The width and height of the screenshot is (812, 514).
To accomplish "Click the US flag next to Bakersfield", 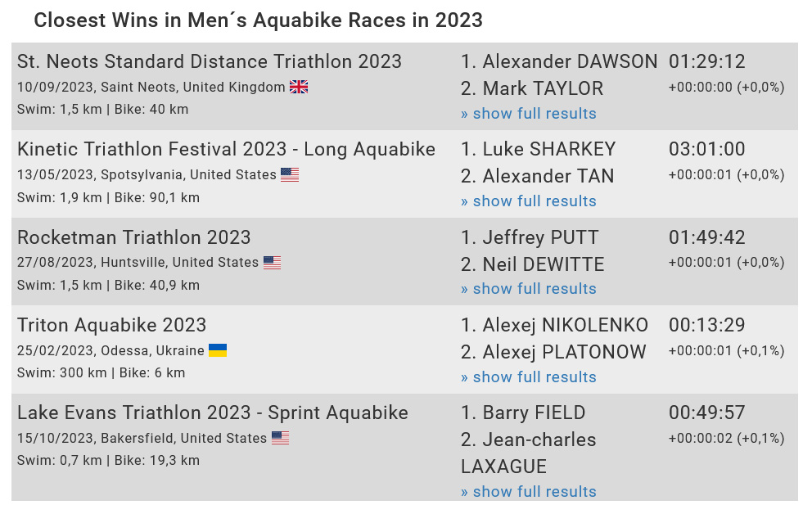I will coord(280,438).
